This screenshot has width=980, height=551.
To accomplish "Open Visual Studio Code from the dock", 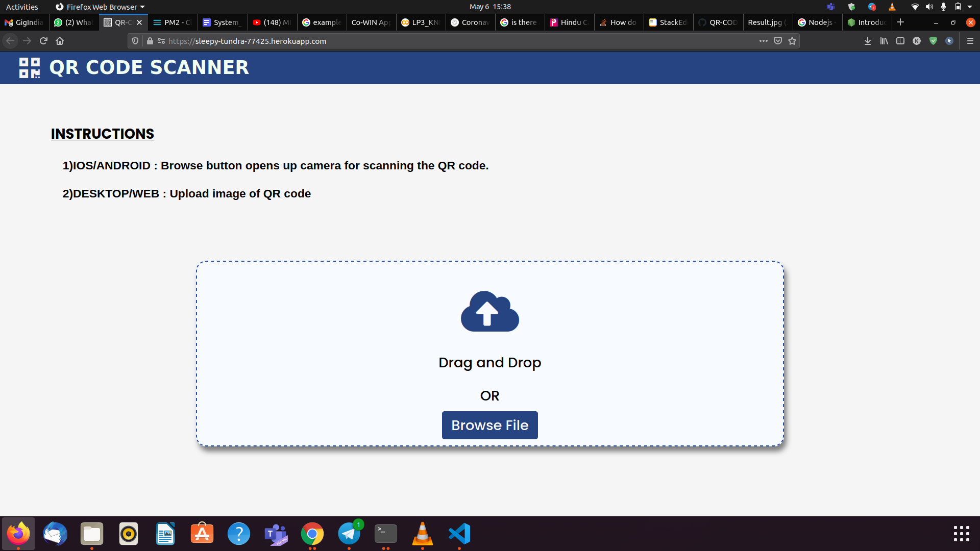I will click(x=459, y=534).
